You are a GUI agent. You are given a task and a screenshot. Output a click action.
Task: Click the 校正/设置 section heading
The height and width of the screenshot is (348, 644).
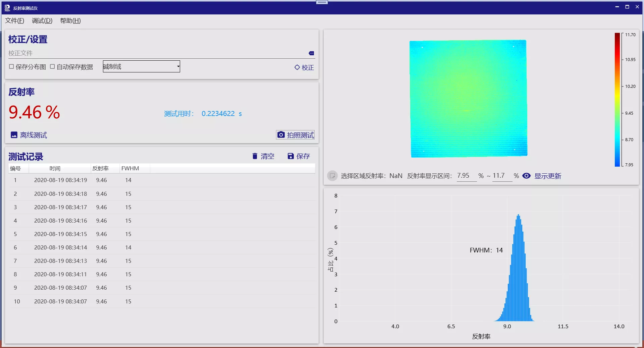tap(28, 39)
